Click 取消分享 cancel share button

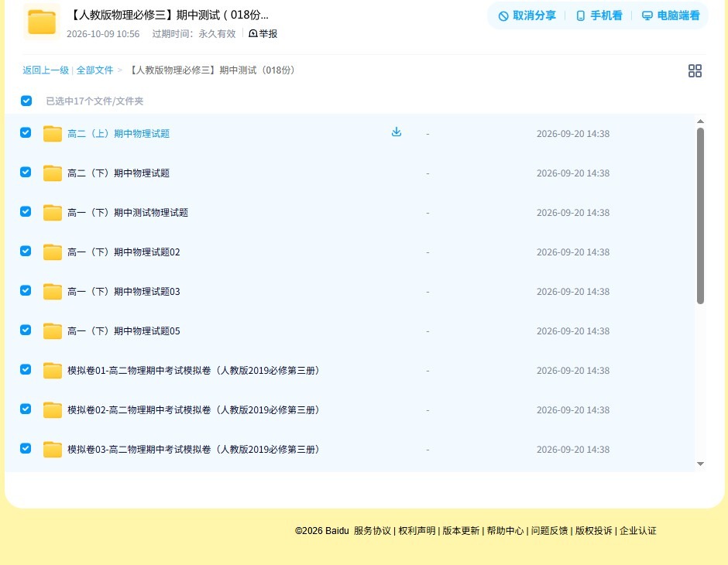(527, 15)
